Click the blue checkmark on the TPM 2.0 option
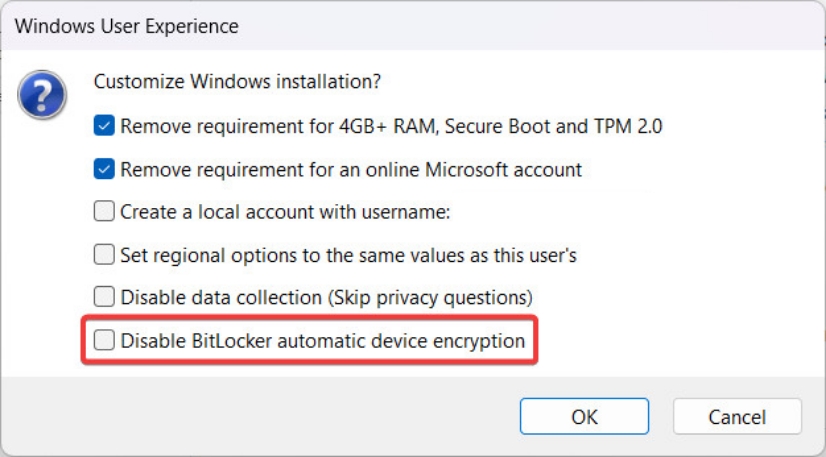Viewport: 826px width, 457px height. pos(104,126)
